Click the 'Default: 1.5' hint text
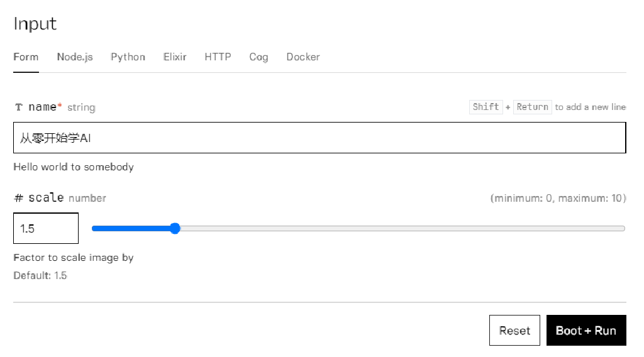This screenshot has width=644, height=357. (x=40, y=275)
